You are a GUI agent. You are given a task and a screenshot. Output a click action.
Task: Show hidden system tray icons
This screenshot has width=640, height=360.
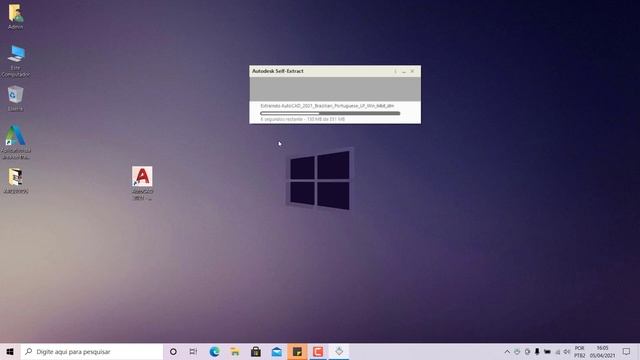click(x=507, y=351)
